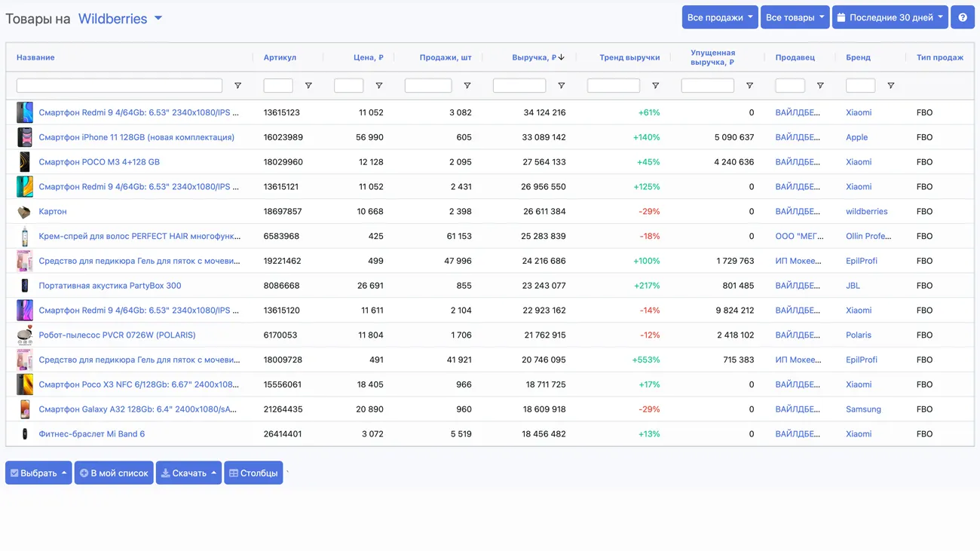Click the filter icon for the Артикул column
Screen dimensions: 980x551
coord(308,86)
